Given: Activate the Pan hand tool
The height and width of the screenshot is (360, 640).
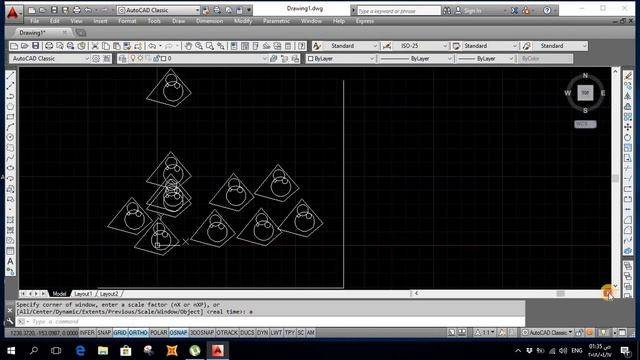Looking at the screenshot, I should (x=188, y=46).
